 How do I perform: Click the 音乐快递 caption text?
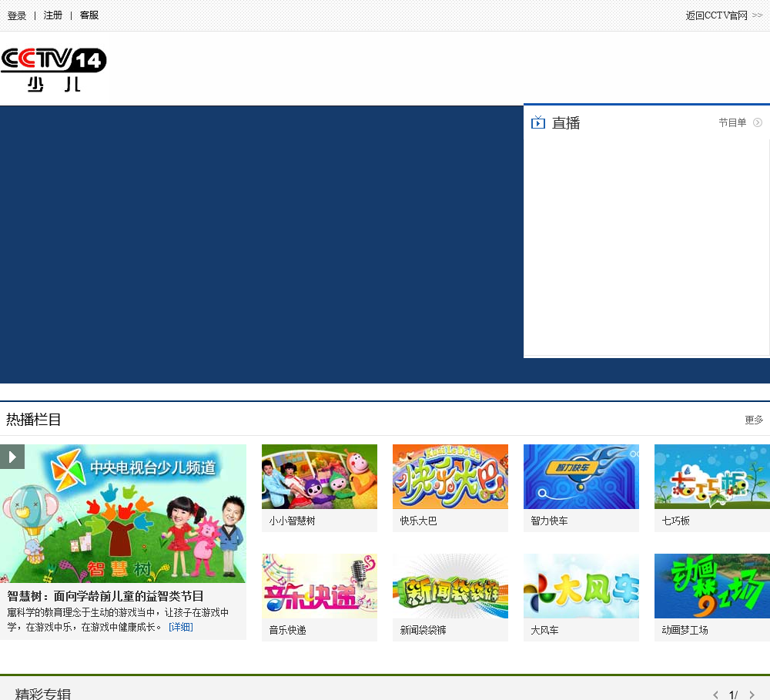287,630
